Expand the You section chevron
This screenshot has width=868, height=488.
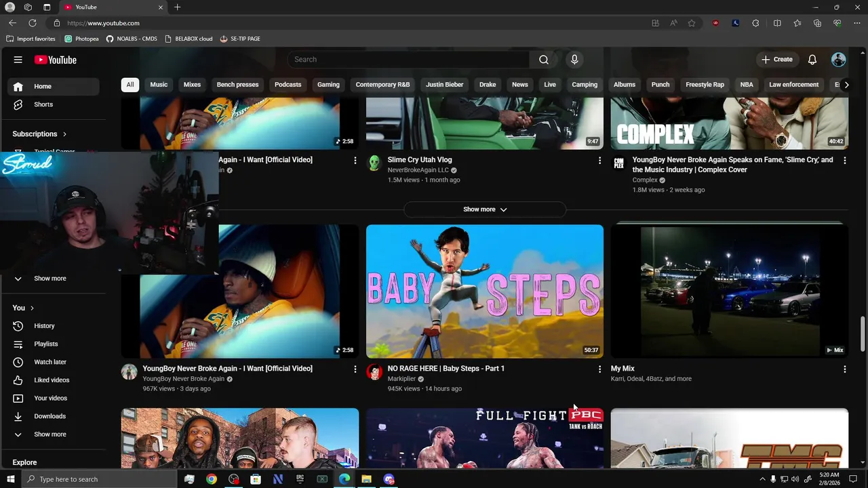(32, 308)
